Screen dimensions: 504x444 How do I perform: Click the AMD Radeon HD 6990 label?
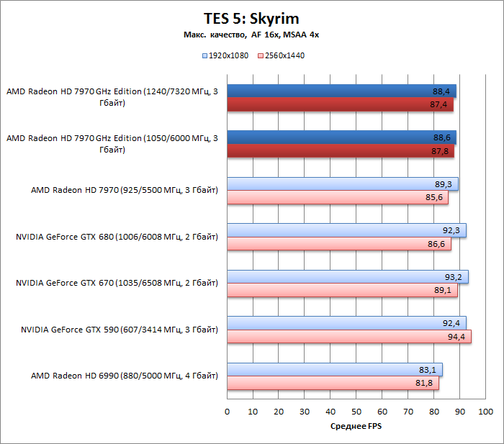click(124, 376)
